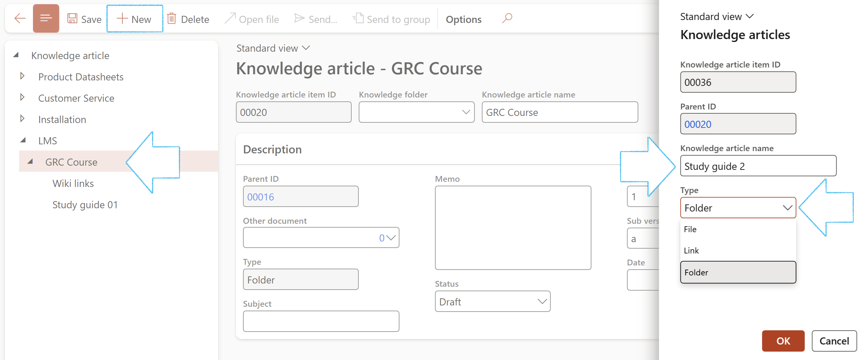The height and width of the screenshot is (360, 868).
Task: Click main form Type field Folder
Action: coord(301,280)
